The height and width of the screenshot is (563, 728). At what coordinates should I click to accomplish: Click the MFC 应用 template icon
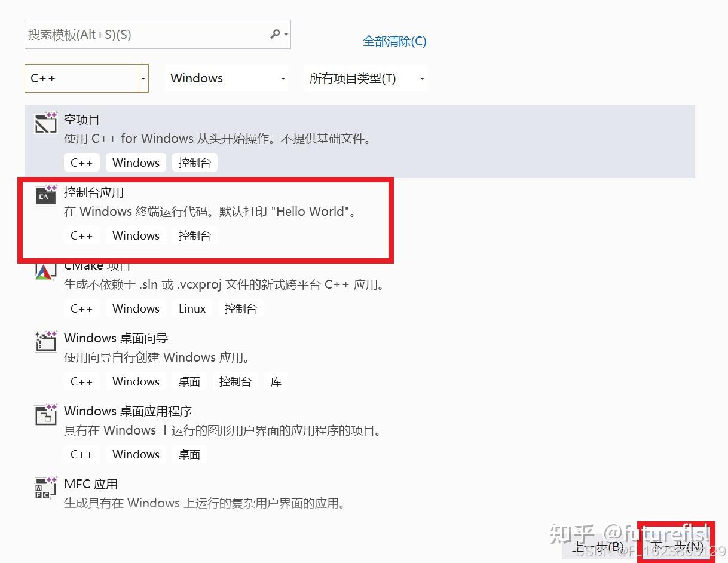tap(45, 487)
